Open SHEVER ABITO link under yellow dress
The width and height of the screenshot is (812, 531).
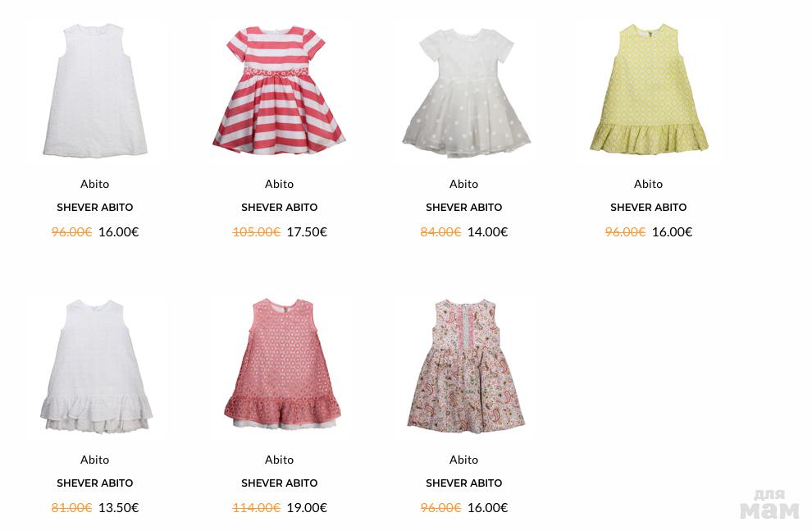(648, 207)
